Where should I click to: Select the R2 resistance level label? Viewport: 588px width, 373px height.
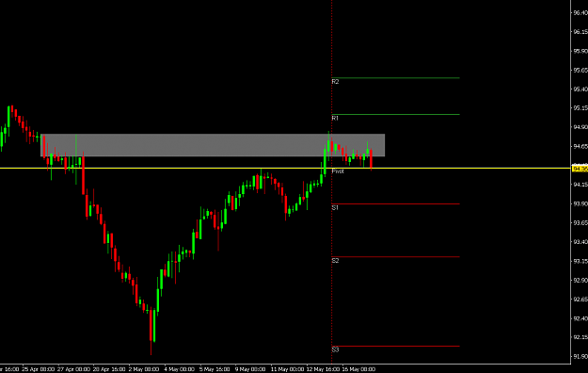point(335,82)
